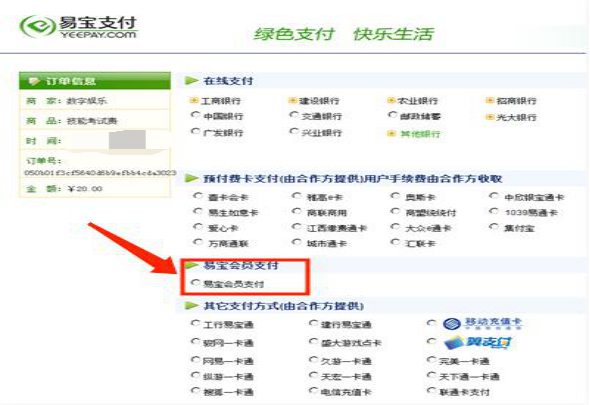The image size is (590, 405).
Task: Click the 绿色支付 快乐生活 banner
Action: [344, 34]
